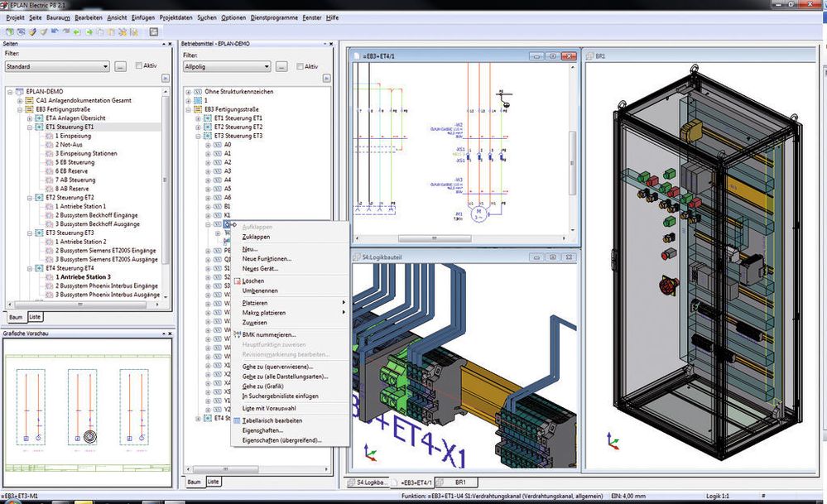Select the Paste icon in the toolbar
Viewport: 827px width, 504px height.
tap(110, 31)
